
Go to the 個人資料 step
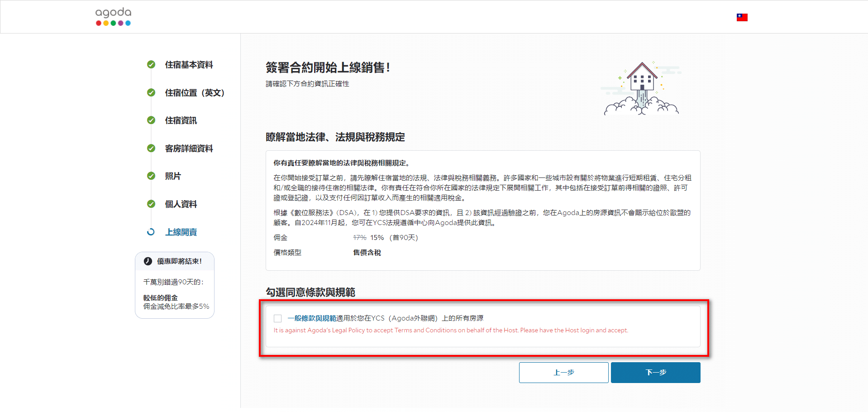pyautogui.click(x=181, y=204)
